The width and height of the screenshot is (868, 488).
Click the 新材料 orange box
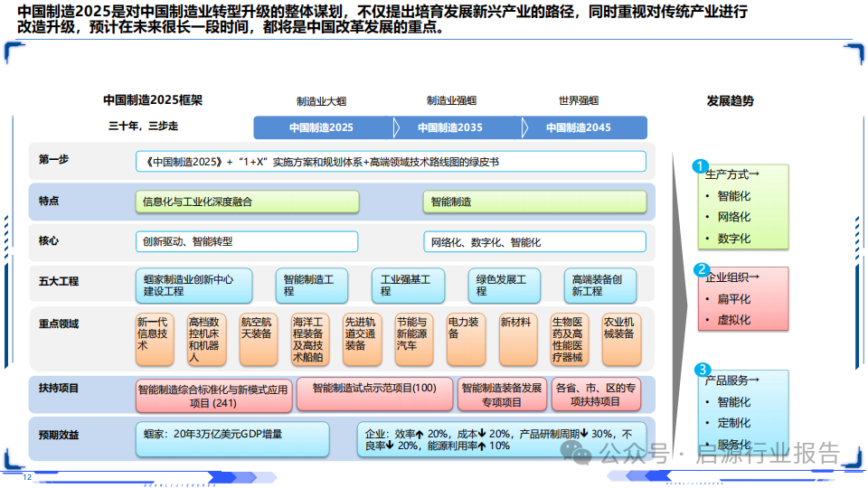(x=518, y=340)
